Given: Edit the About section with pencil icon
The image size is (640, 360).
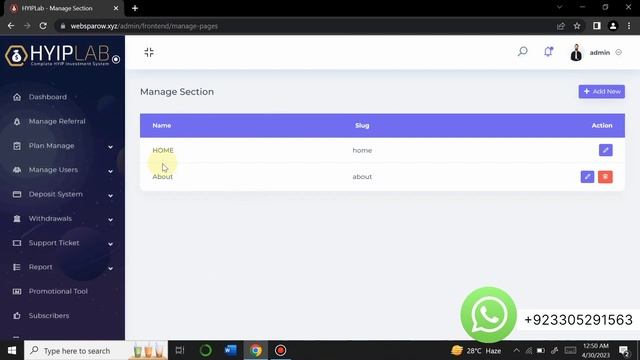Looking at the screenshot, I should (587, 177).
